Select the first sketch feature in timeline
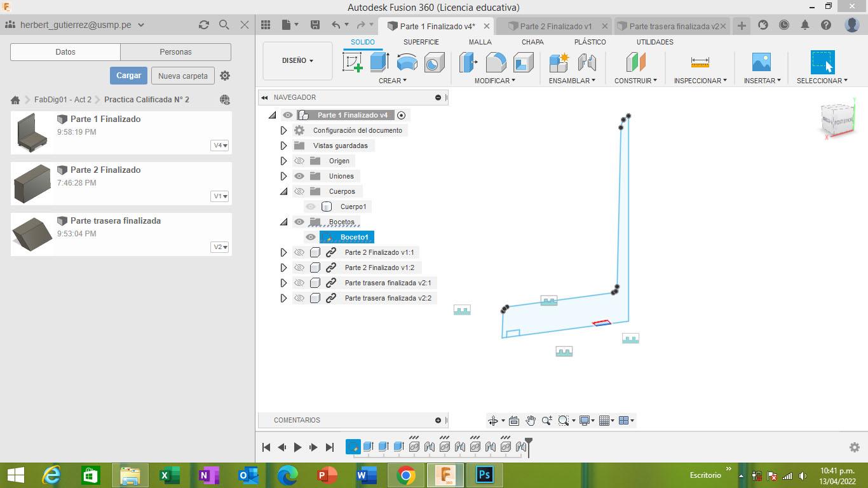The image size is (868, 488). 353,447
